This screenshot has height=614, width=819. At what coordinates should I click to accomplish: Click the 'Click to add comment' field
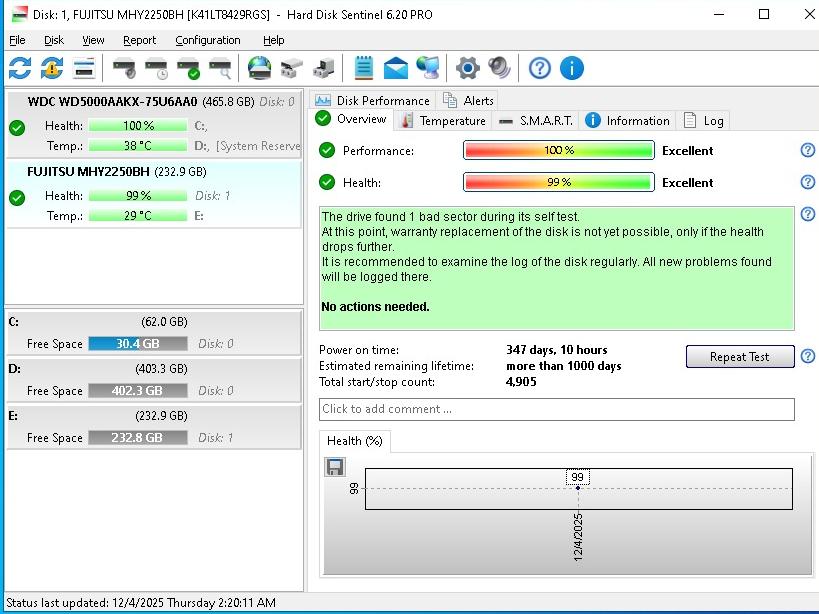coord(556,409)
